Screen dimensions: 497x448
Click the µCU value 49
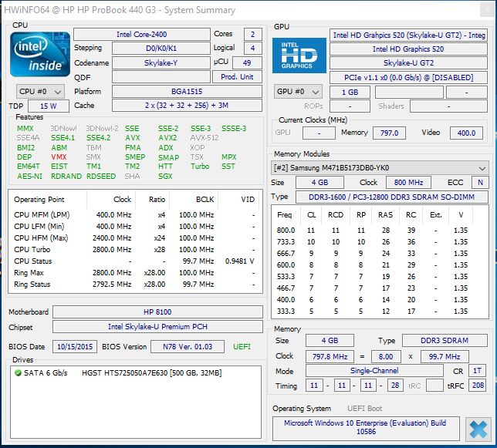coord(247,62)
